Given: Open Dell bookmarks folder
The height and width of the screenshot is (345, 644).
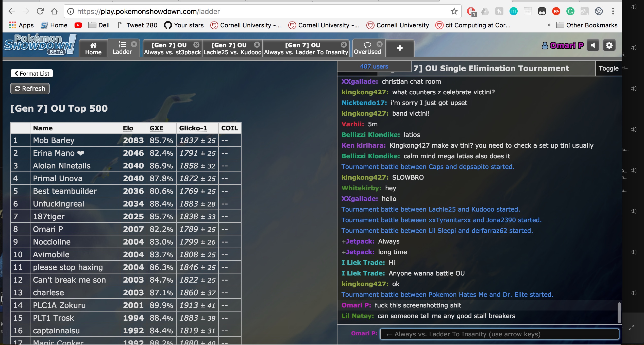Looking at the screenshot, I should (x=99, y=25).
